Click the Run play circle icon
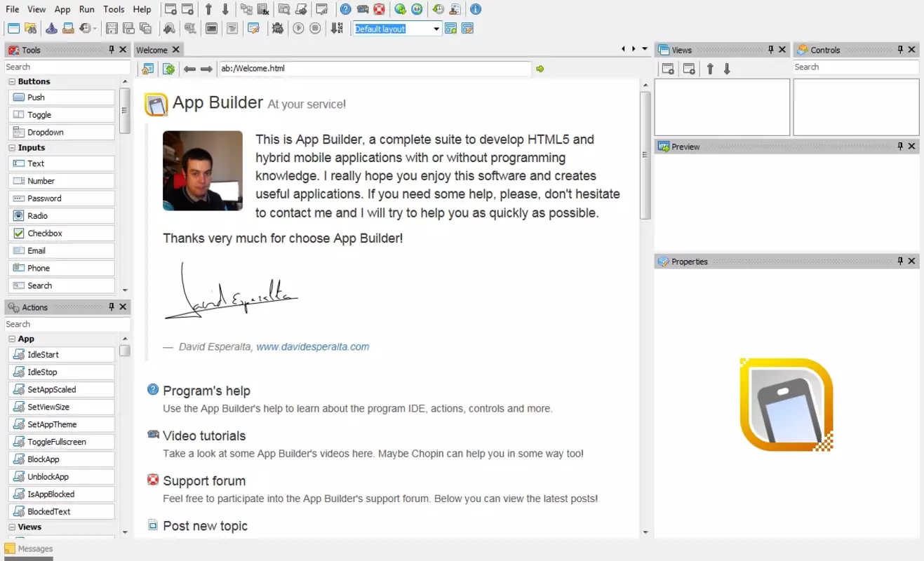The height and width of the screenshot is (561, 924). (x=299, y=29)
